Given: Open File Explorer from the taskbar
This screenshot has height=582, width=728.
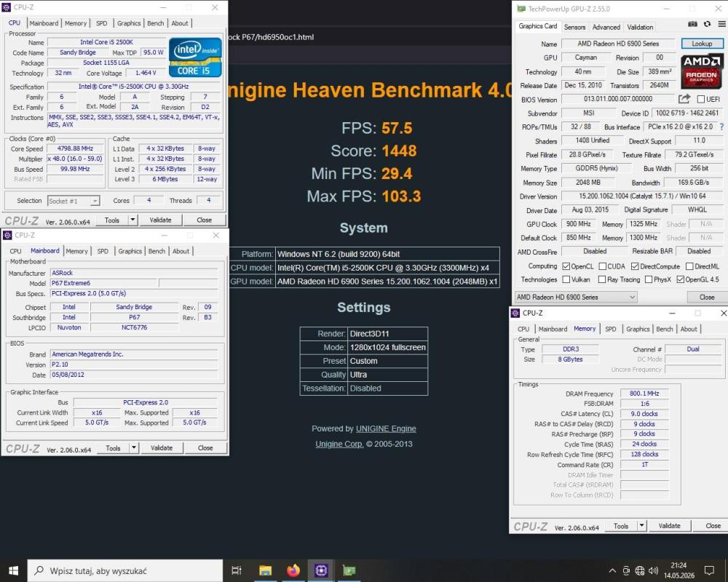Looking at the screenshot, I should click(x=265, y=570).
